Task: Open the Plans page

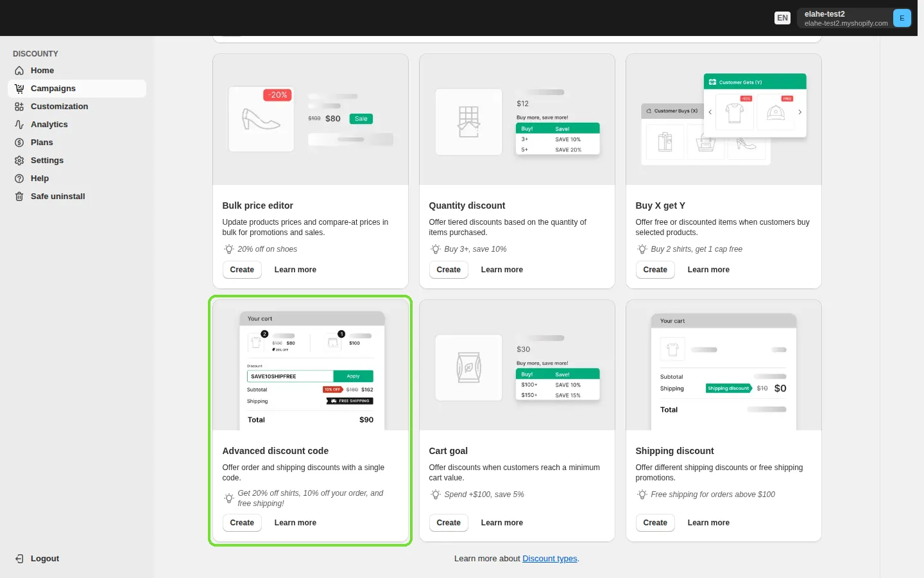Action: coord(77,143)
